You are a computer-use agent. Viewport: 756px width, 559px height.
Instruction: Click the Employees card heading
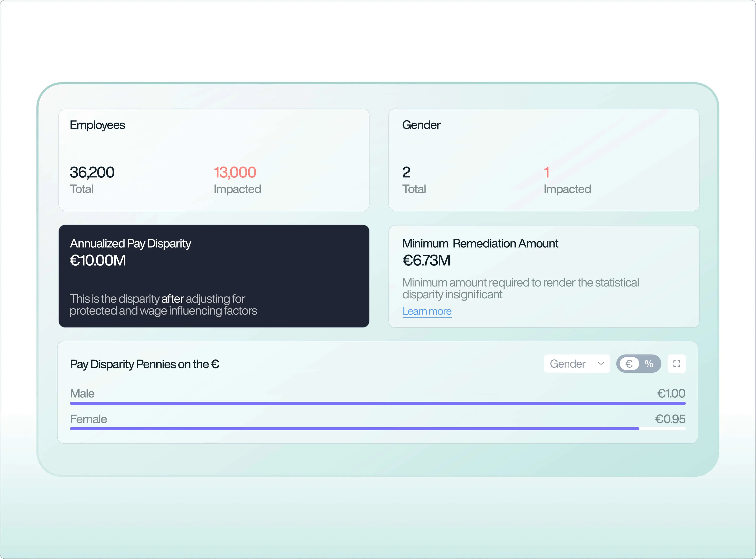point(97,125)
